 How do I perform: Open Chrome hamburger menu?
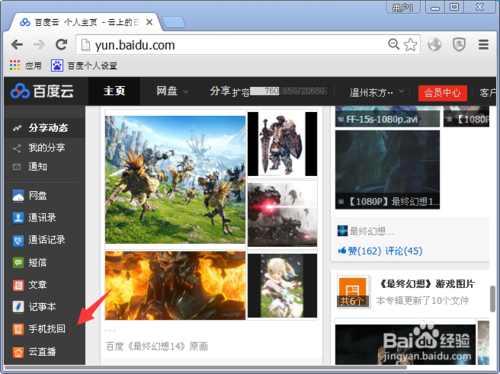pyautogui.click(x=483, y=44)
